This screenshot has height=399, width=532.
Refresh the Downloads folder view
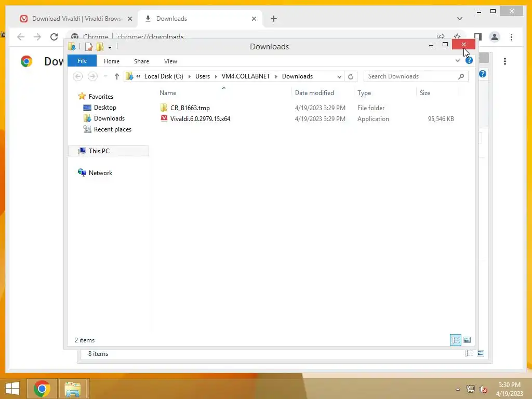tap(351, 77)
